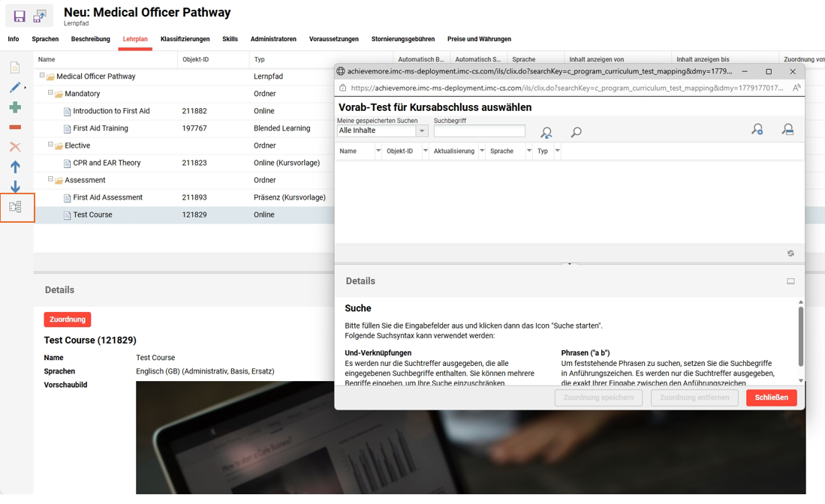Click the faded X delete icon
825x504 pixels.
coord(15,147)
